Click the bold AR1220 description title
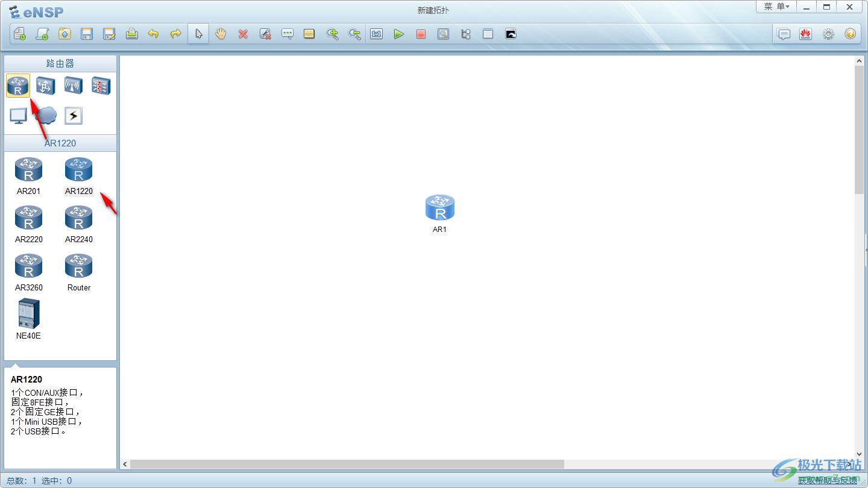 pos(27,380)
